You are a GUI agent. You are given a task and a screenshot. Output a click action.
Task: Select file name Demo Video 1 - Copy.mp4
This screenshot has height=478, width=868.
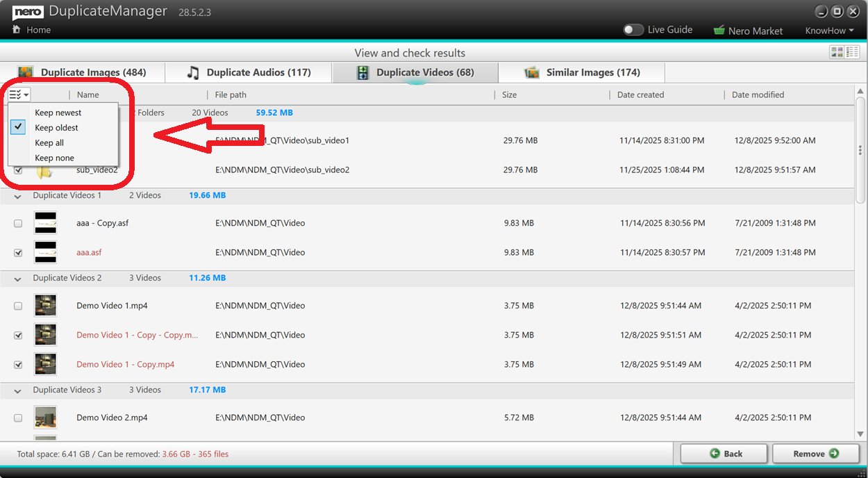[x=125, y=364]
